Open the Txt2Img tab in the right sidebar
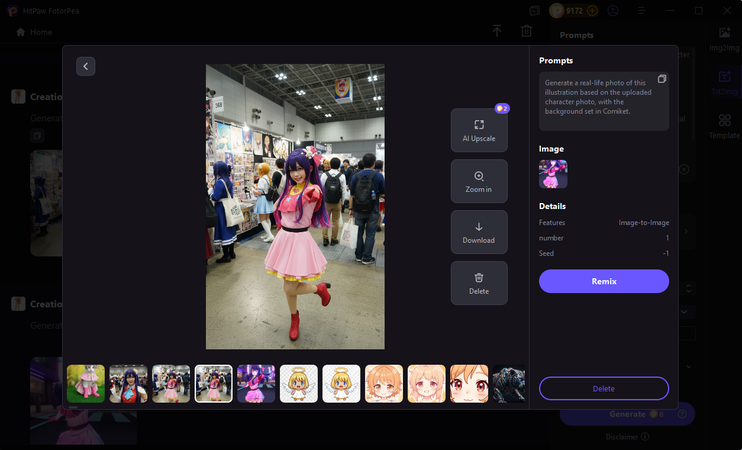 click(724, 83)
